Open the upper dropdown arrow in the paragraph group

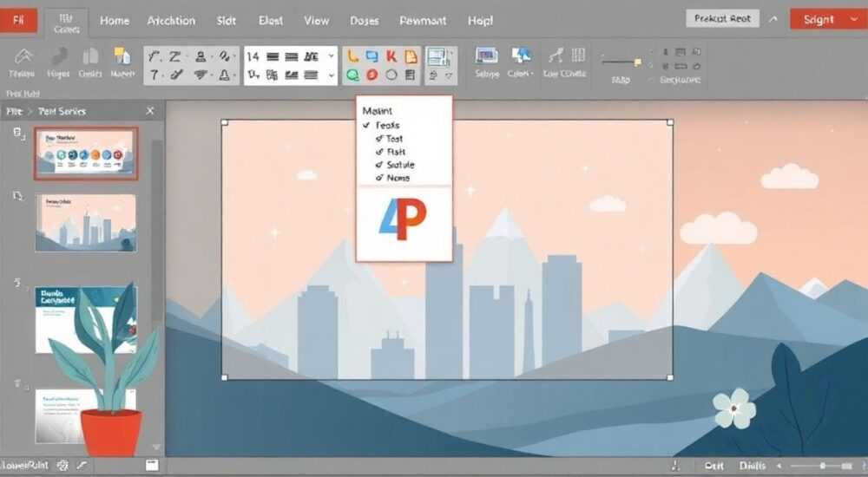(x=331, y=56)
